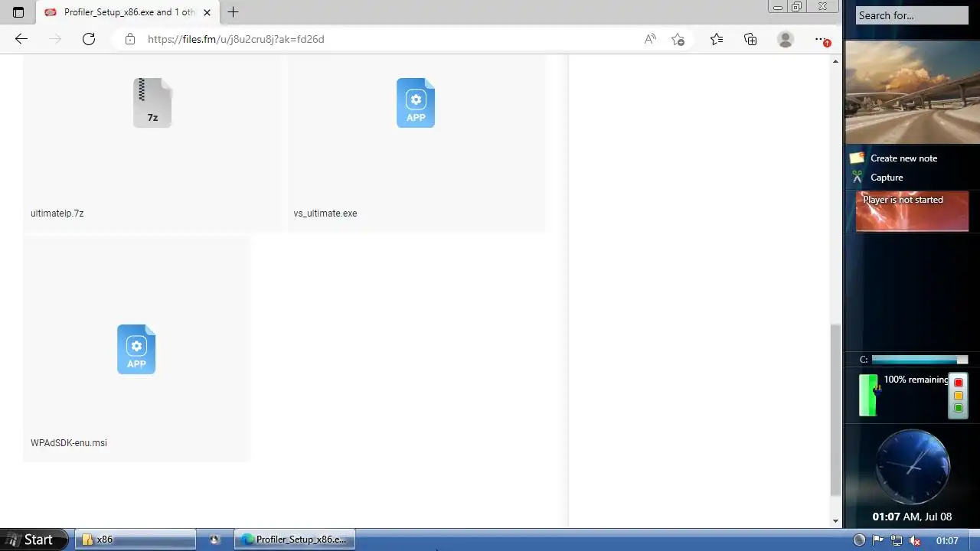Restore down the browser window
Image resolution: width=980 pixels, height=551 pixels.
797,6
